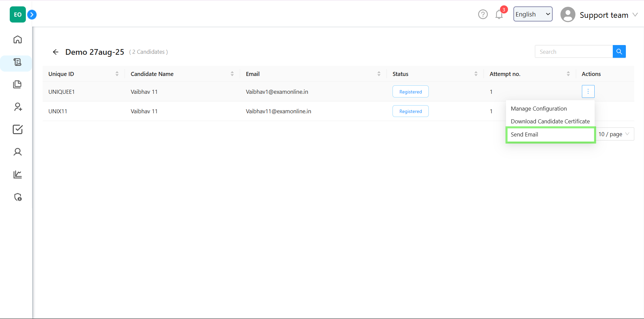Click the help question mark icon

tap(483, 14)
